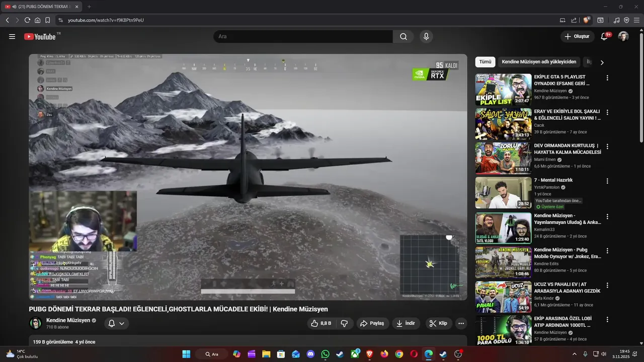The image size is (644, 362).
Task: Click the Oluştur create button
Action: coord(577,36)
